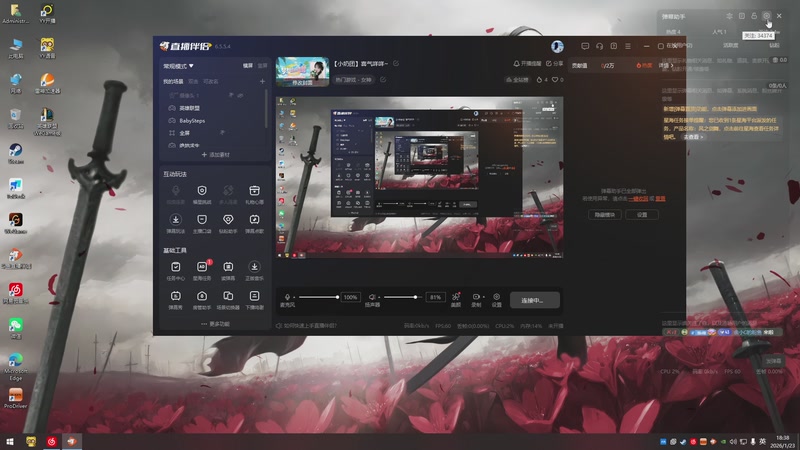This screenshot has width=800, height=450.
Task: Click the 去查看 button in 弹幕助手
Action: pos(693,137)
